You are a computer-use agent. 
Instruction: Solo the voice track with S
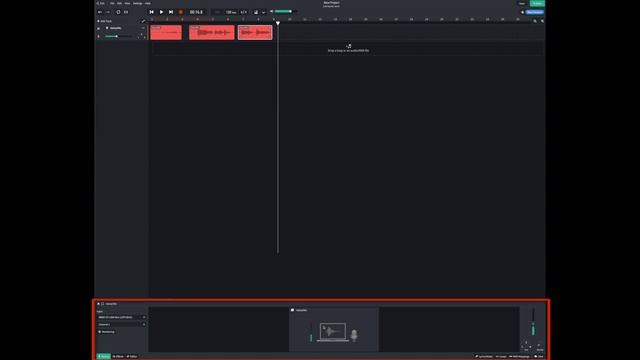tap(98, 36)
